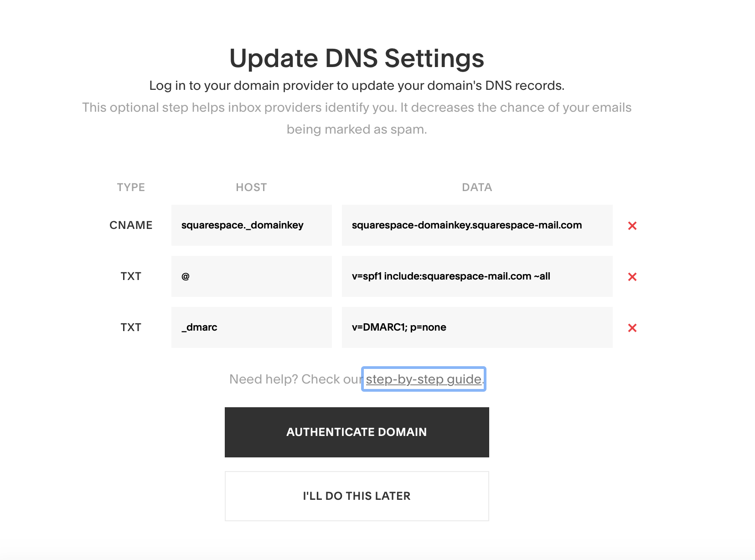Click the CNAME record type label

pyautogui.click(x=131, y=225)
